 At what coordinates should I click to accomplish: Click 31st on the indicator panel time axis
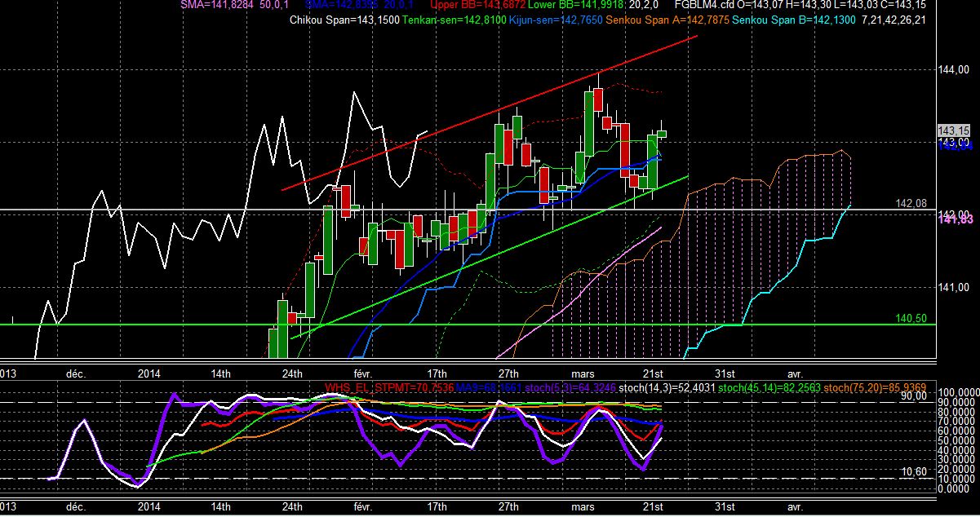725,507
